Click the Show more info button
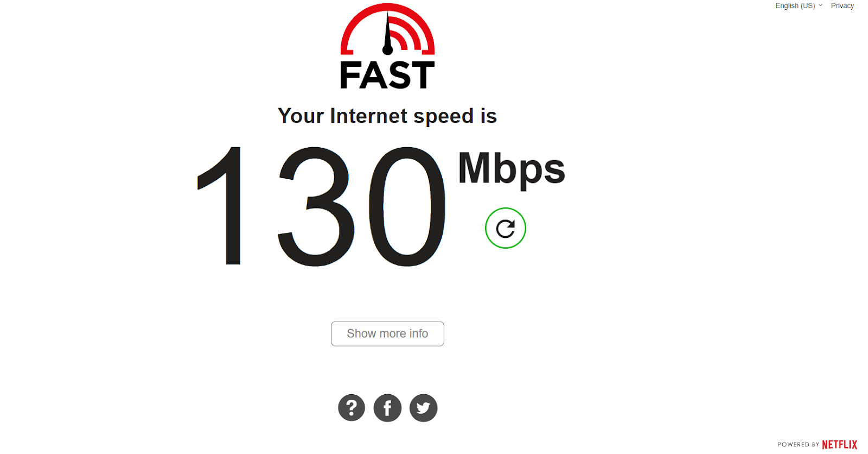 pos(387,333)
